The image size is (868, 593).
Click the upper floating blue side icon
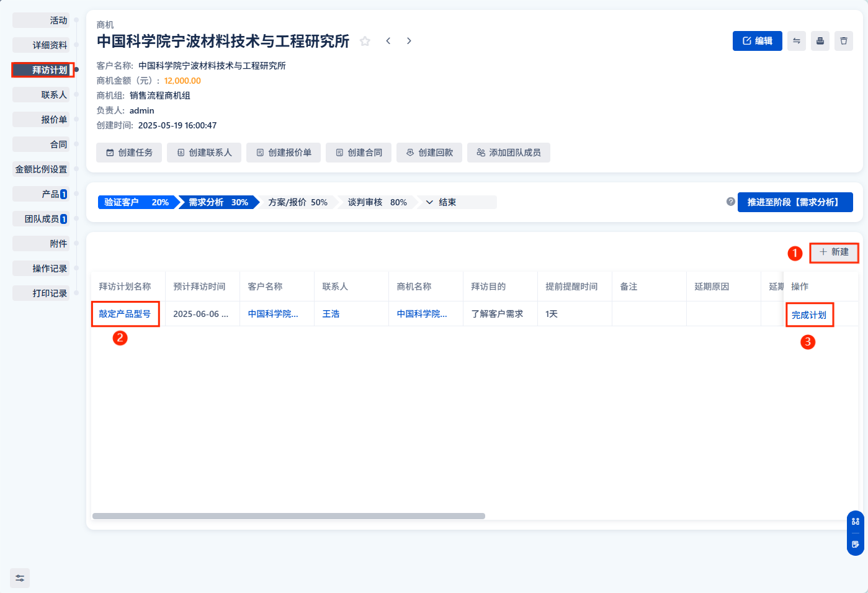point(856,522)
